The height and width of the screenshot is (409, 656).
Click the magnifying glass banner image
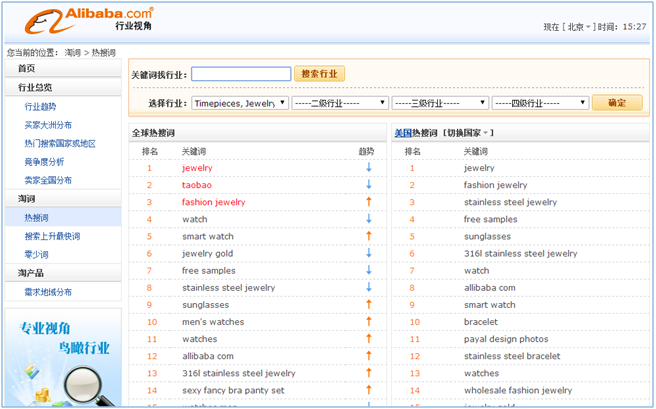tap(63, 358)
